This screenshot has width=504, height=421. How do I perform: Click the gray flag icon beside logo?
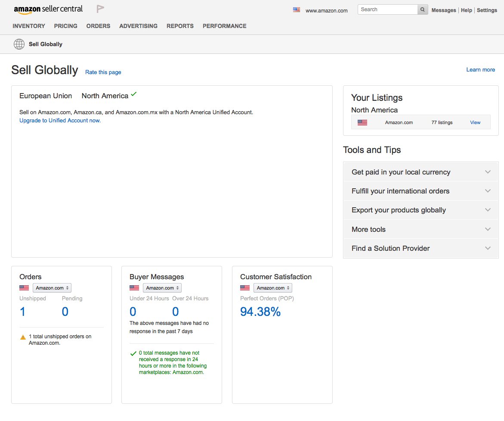tap(100, 9)
